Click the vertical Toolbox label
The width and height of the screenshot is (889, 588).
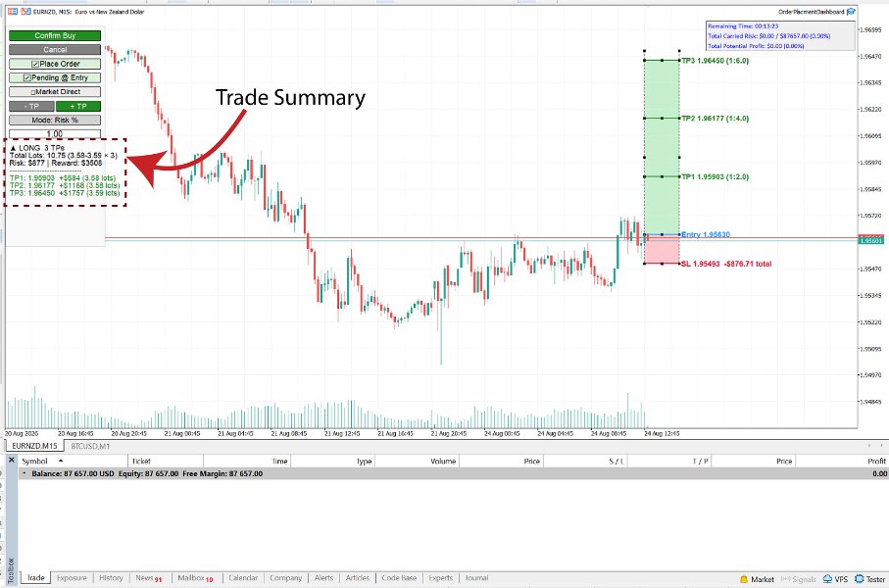click(x=10, y=569)
